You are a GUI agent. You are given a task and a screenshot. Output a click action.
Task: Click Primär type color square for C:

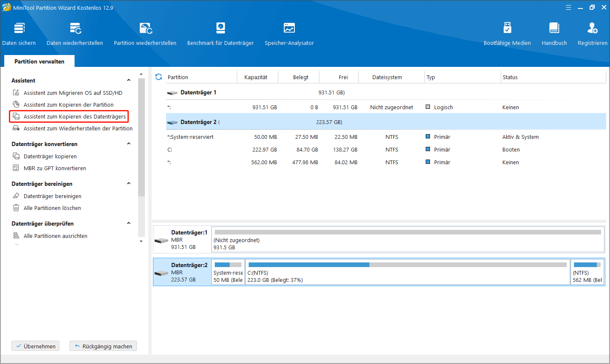tap(428, 149)
